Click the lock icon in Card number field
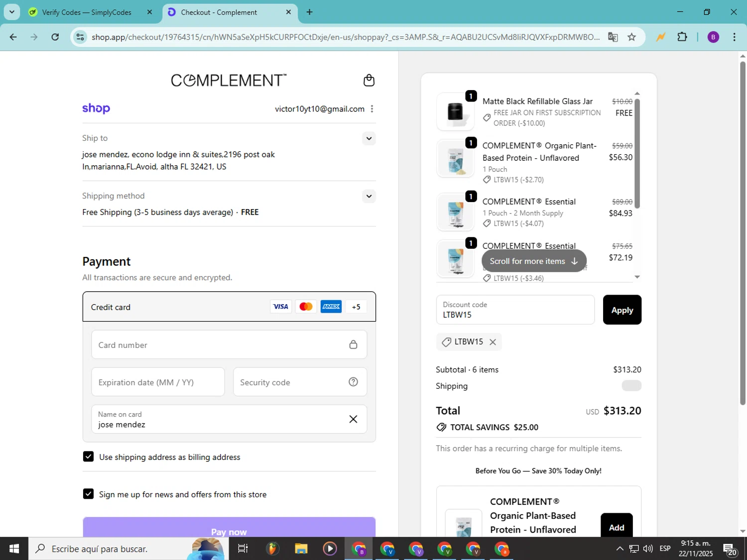Image resolution: width=747 pixels, height=560 pixels. (353, 344)
